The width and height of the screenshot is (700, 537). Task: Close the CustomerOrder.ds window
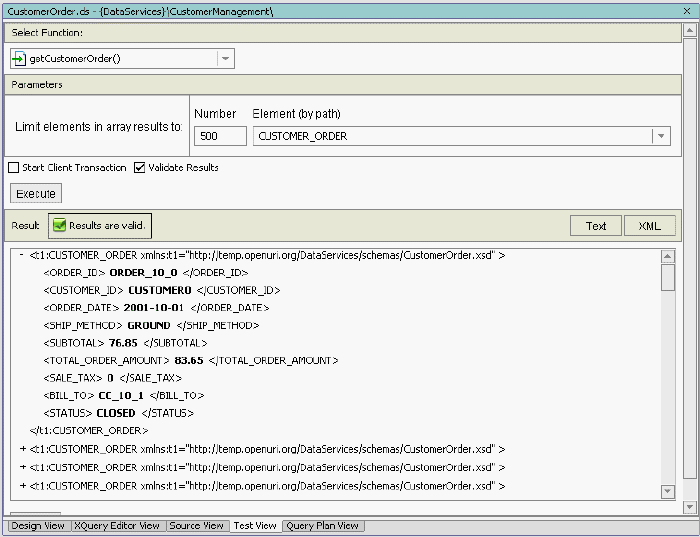click(687, 11)
